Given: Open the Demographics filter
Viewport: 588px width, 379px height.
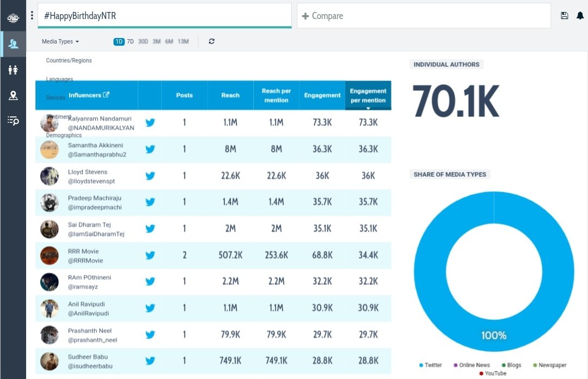Looking at the screenshot, I should pyautogui.click(x=63, y=135).
